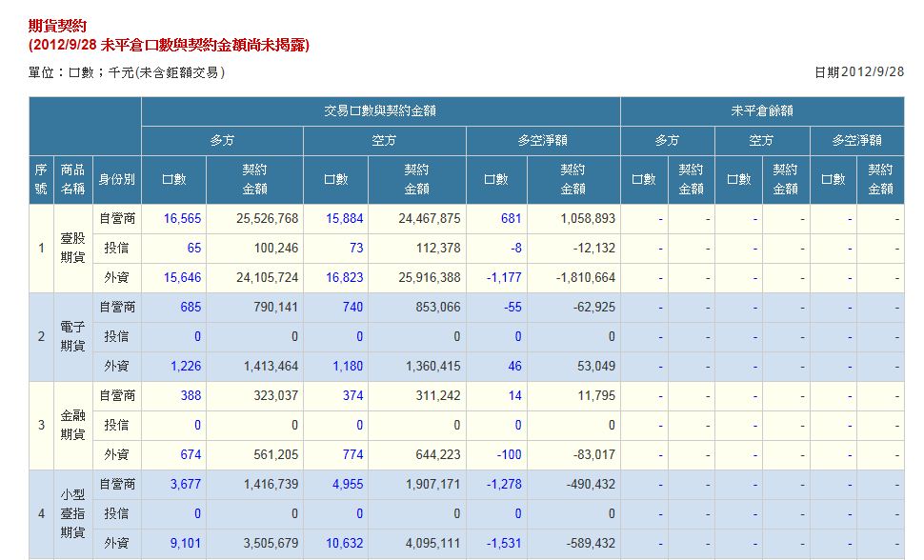Open the 681 net volume link
The width and height of the screenshot is (924, 560).
pos(511,219)
